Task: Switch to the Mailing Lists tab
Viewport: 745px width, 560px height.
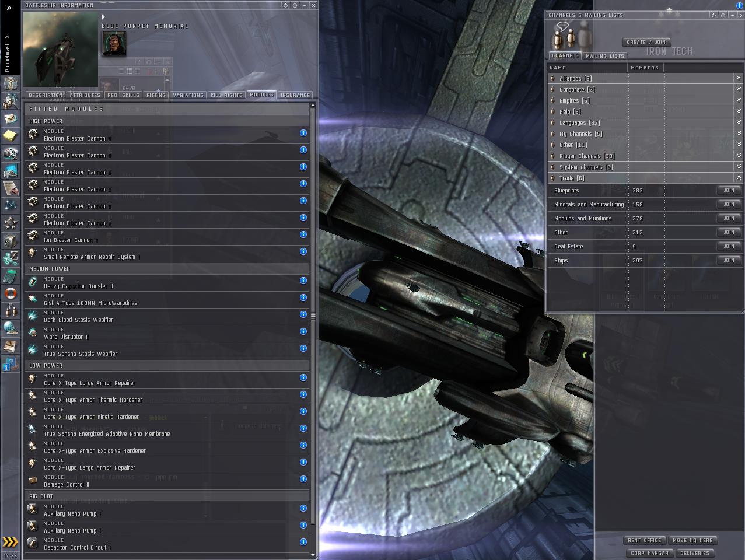Action: click(604, 56)
